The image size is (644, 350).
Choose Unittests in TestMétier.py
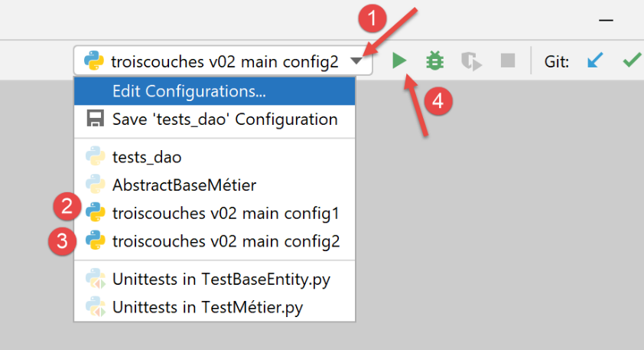pos(207,306)
